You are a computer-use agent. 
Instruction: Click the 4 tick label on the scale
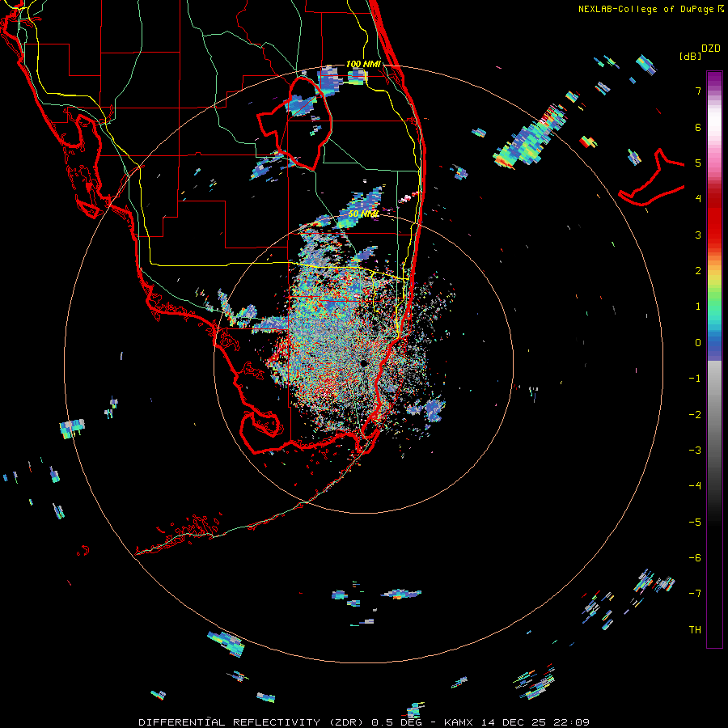pos(698,199)
